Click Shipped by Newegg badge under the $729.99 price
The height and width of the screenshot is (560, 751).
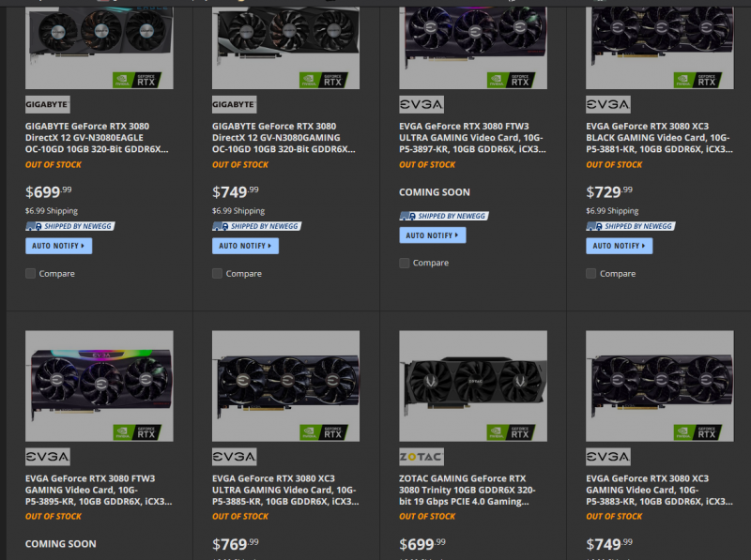click(x=630, y=226)
